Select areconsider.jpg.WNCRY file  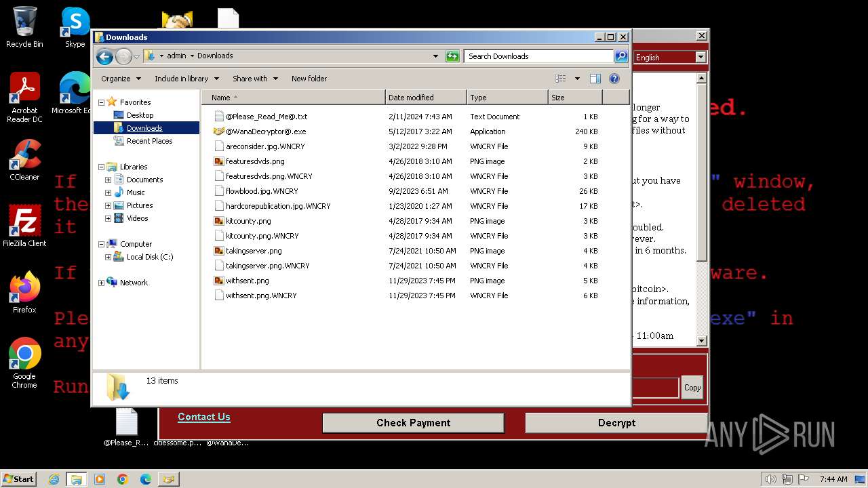pos(259,146)
